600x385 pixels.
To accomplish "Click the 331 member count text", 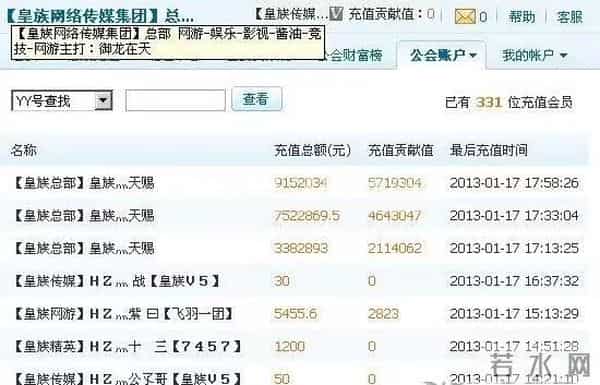I will pos(489,103).
